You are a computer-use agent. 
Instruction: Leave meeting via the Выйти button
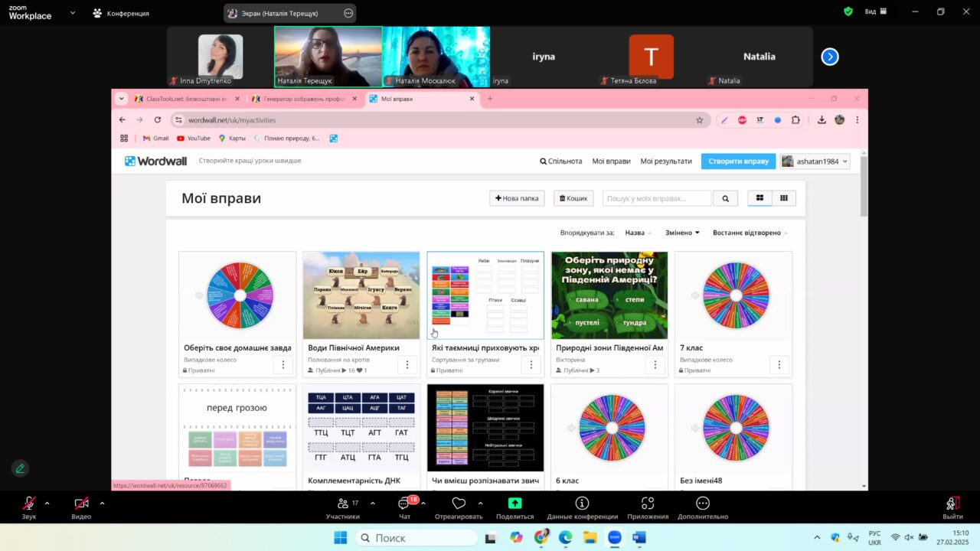(x=952, y=507)
